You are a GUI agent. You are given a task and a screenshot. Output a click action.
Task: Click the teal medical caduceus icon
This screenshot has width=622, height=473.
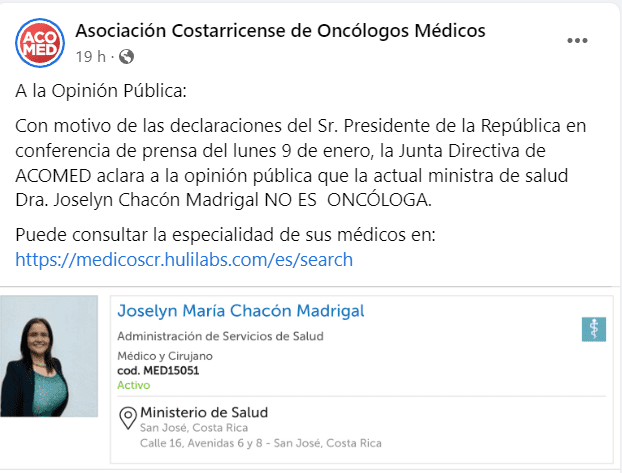594,329
